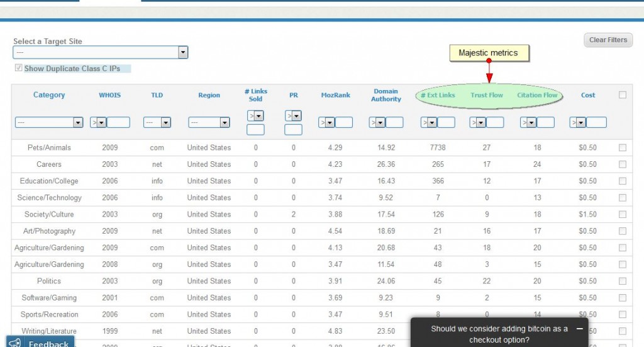
Task: Sort by WHOIS column header
Action: coord(109,95)
